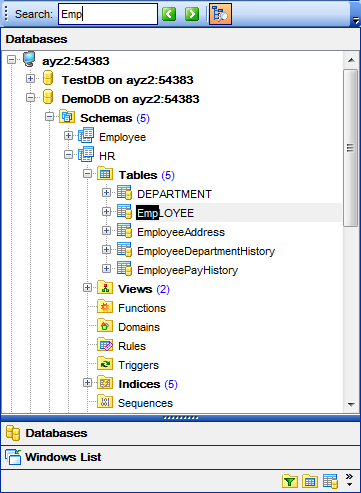Click the Indices folder icon
Image resolution: width=361 pixels, height=493 pixels.
pos(105,383)
